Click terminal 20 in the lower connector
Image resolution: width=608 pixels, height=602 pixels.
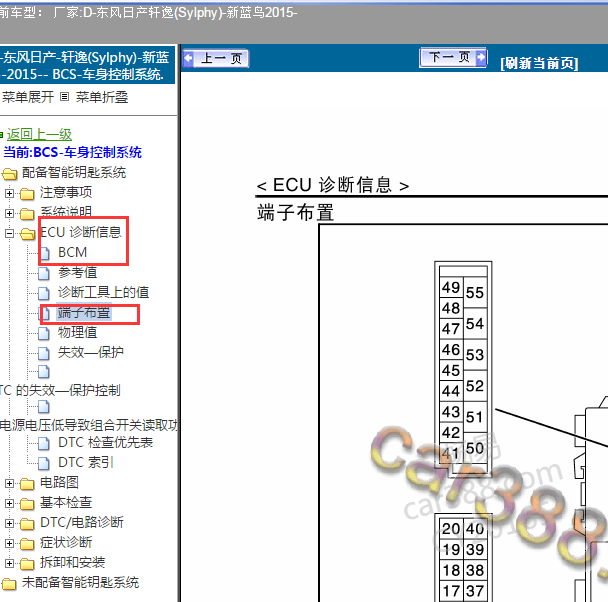pos(451,528)
